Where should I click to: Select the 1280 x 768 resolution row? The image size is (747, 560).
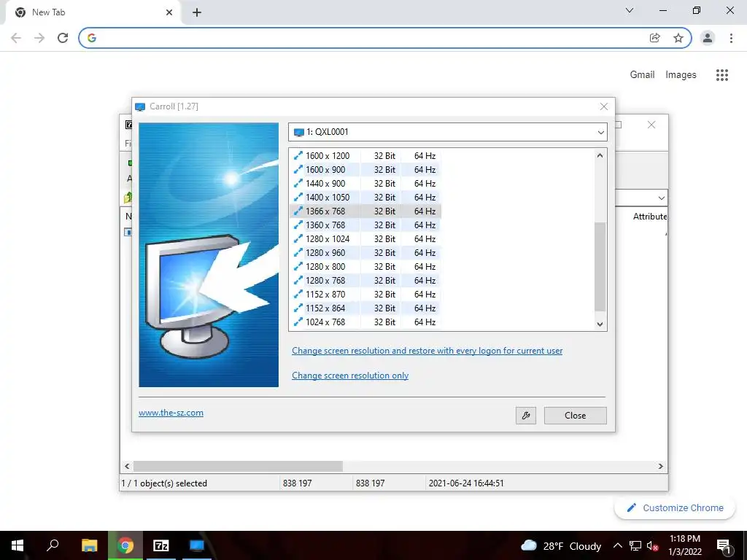[365, 280]
